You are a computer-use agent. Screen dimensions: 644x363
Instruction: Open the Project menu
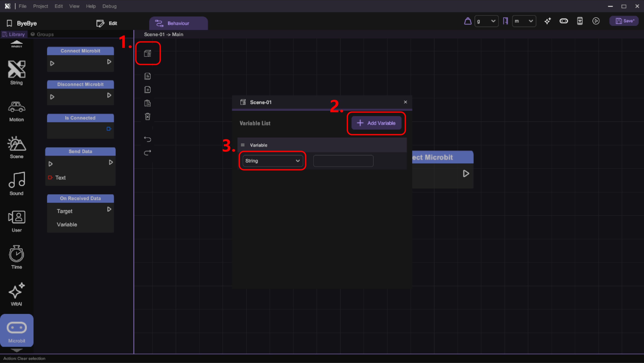(40, 6)
